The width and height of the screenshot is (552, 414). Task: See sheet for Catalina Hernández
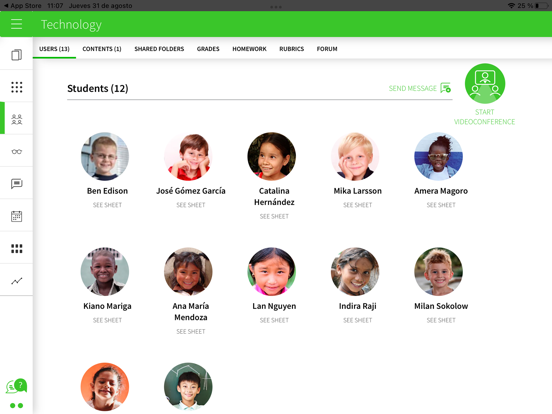tap(274, 217)
